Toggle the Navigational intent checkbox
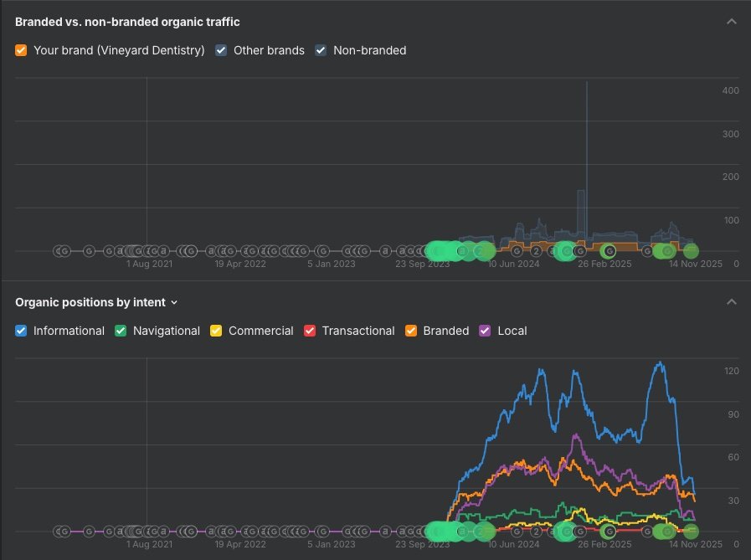 point(121,331)
